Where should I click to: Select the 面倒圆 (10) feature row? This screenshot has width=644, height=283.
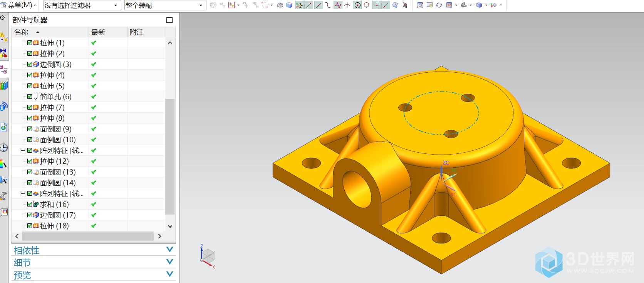89,140
